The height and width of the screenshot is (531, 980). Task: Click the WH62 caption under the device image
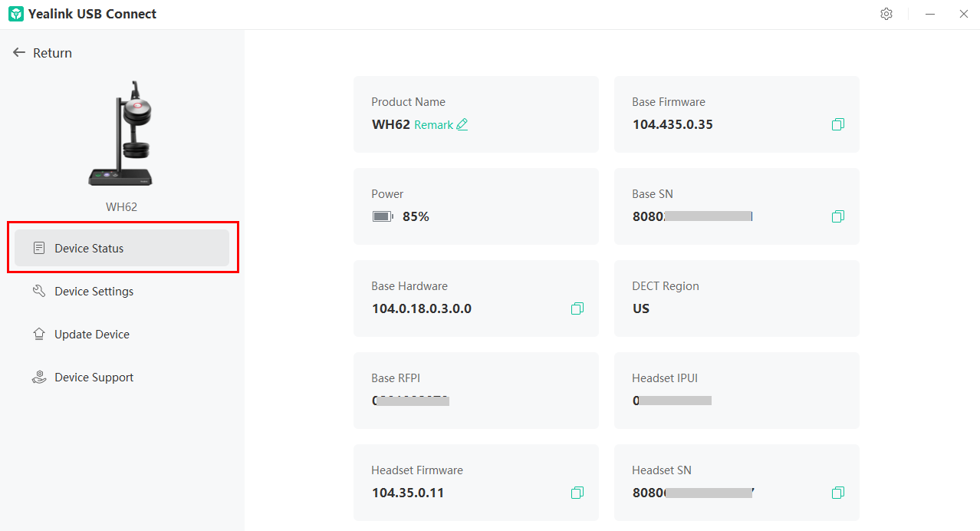tap(121, 207)
